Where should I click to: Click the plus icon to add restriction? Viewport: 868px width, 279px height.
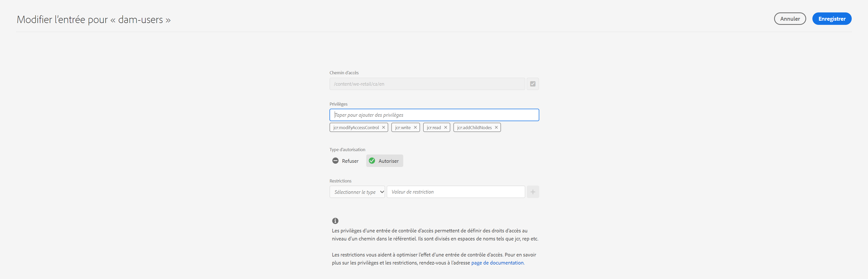click(x=533, y=192)
